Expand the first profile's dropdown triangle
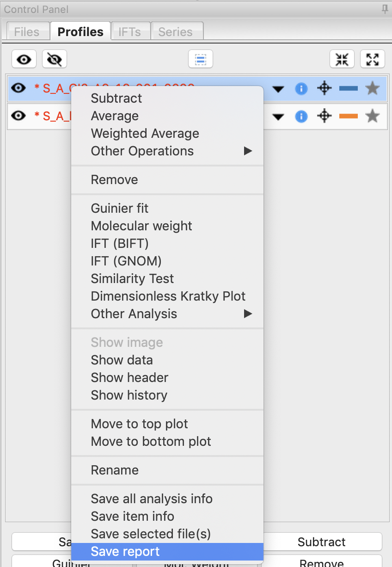The width and height of the screenshot is (392, 567). click(x=278, y=89)
